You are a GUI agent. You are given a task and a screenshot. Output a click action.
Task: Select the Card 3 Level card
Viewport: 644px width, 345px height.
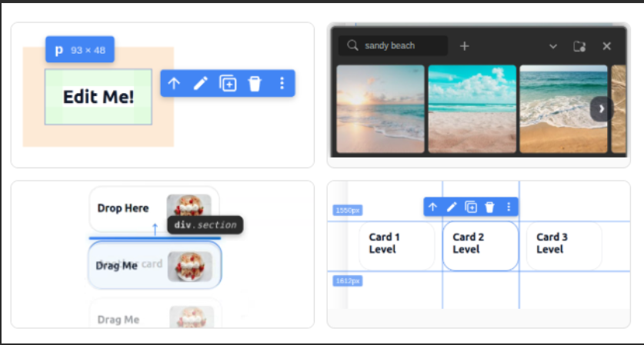(563, 244)
